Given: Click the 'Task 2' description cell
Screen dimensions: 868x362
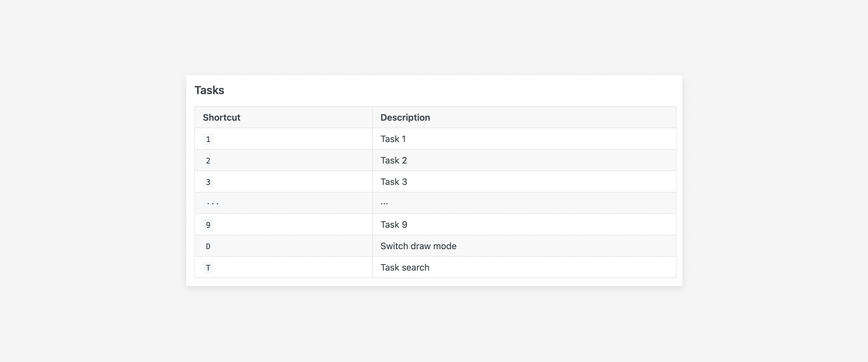Looking at the screenshot, I should point(524,160).
